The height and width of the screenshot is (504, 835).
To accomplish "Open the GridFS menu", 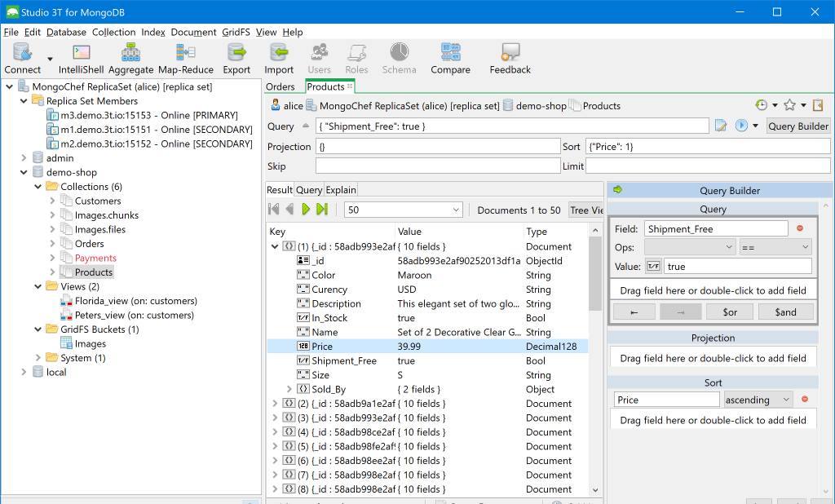I will [x=236, y=32].
